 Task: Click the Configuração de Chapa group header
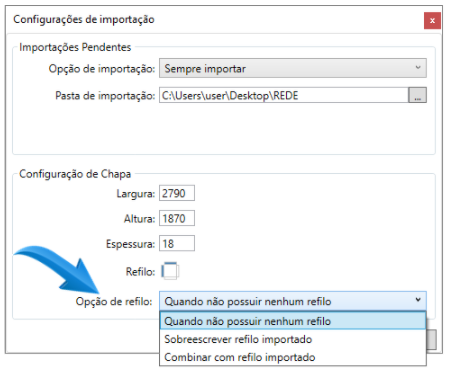click(x=75, y=174)
